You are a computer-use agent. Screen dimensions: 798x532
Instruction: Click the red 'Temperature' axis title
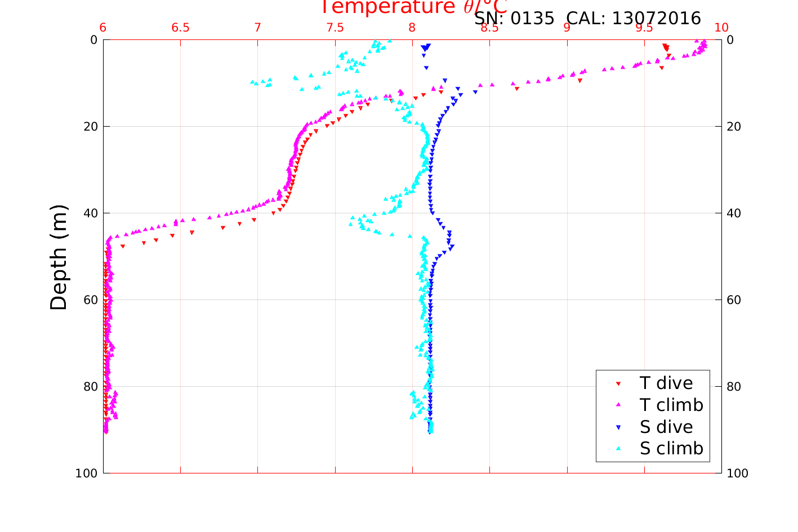[414, 7]
